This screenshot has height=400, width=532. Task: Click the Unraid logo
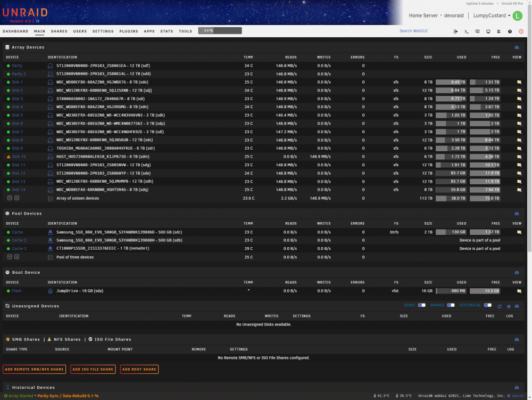point(25,13)
